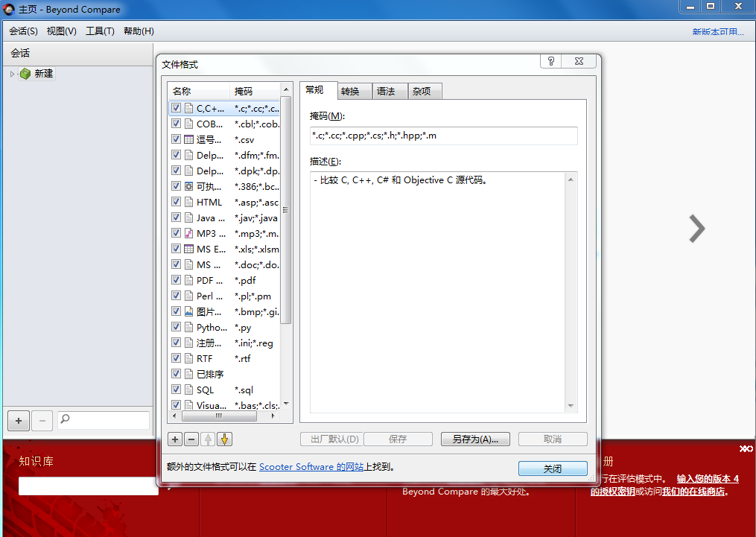
Task: Click format list scroll right arrow
Action: click(273, 416)
